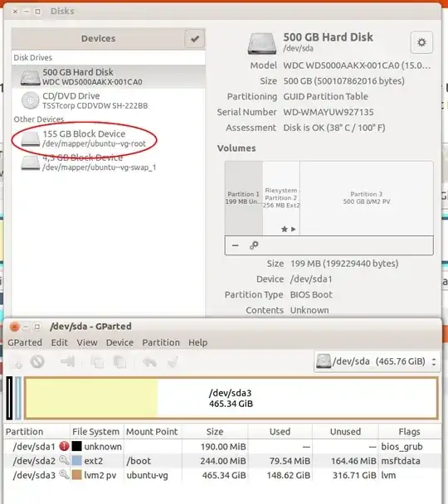
Task: Click the Partition column header
Action: (37, 431)
